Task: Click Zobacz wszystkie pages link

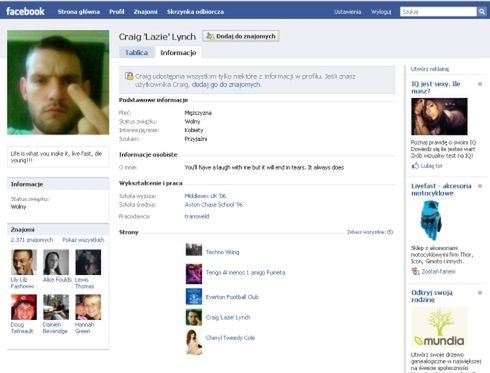Action: pos(370,232)
